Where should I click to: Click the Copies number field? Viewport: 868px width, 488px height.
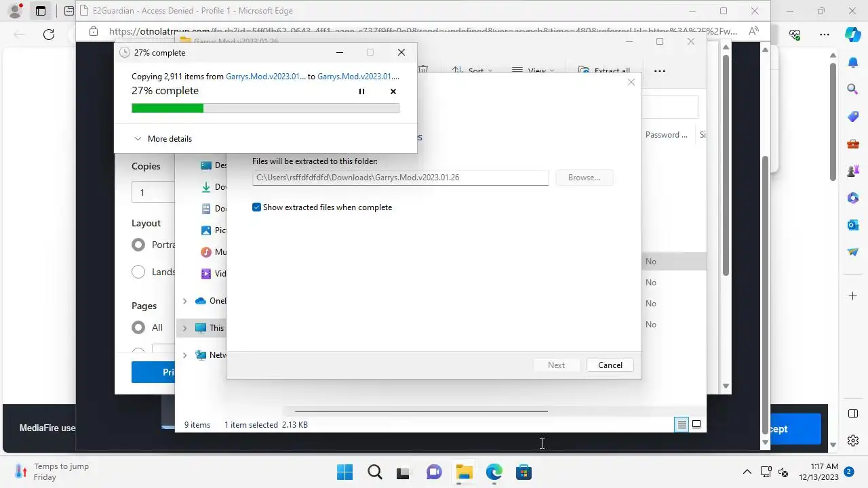coord(153,192)
